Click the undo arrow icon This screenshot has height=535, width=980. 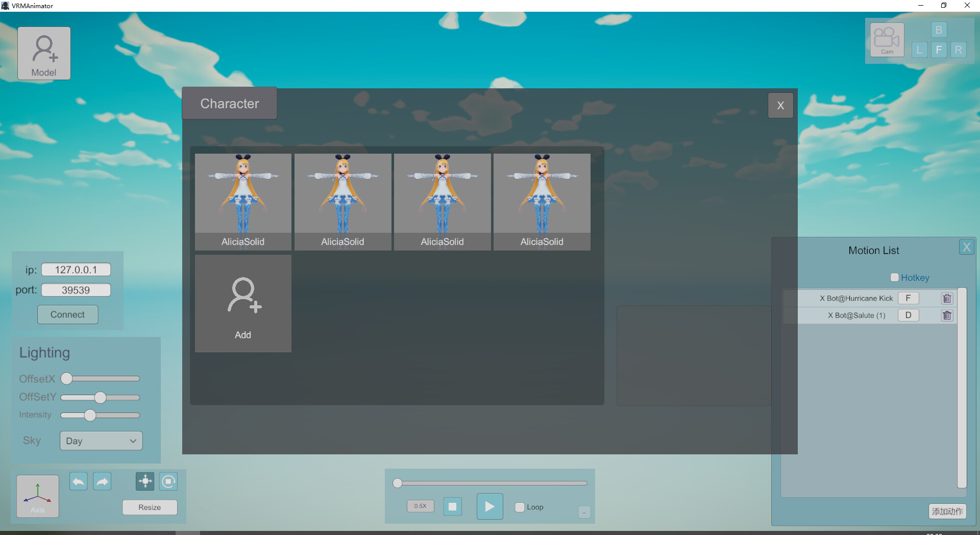click(x=78, y=481)
